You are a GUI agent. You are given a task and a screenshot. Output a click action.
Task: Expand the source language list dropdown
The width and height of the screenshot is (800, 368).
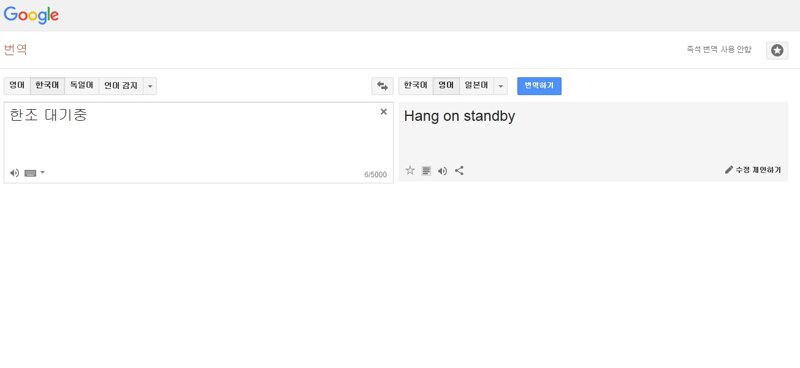pyautogui.click(x=150, y=86)
